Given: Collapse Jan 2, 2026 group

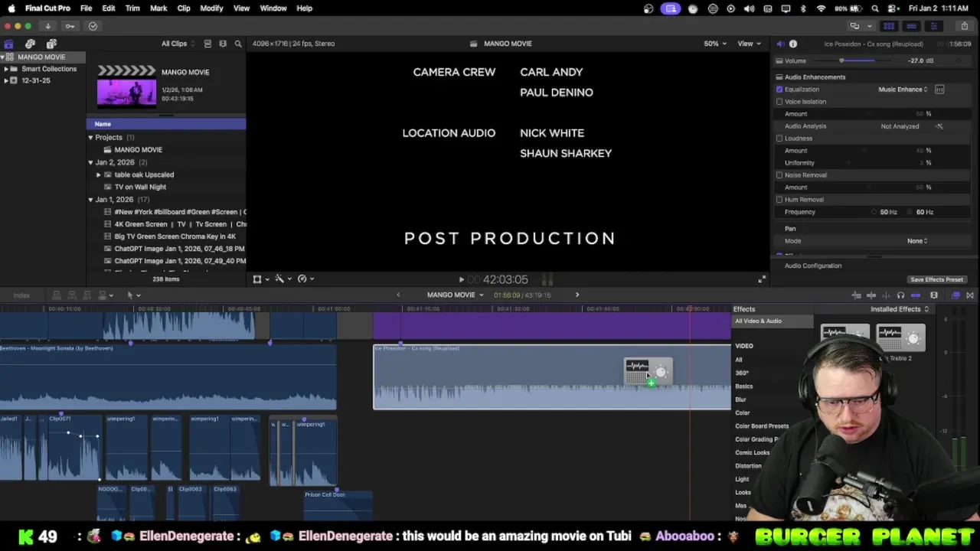Looking at the screenshot, I should pos(90,162).
